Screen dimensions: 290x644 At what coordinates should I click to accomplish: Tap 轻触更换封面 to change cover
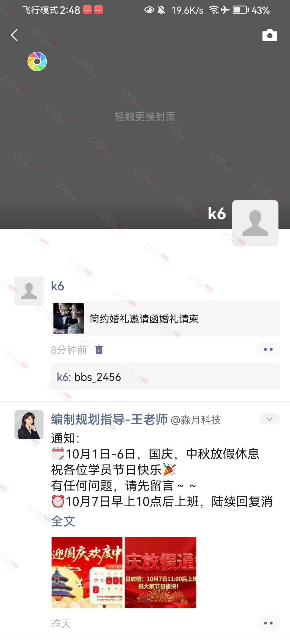pos(145,116)
